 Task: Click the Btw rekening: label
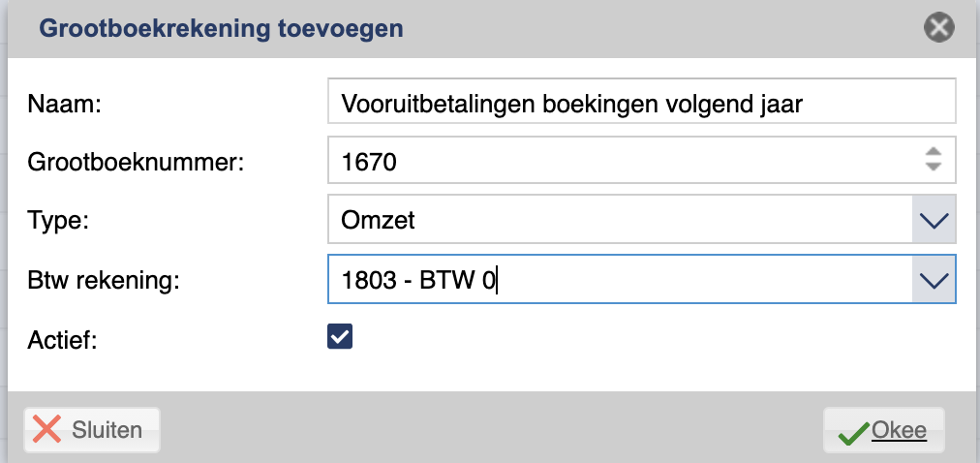pyautogui.click(x=104, y=281)
